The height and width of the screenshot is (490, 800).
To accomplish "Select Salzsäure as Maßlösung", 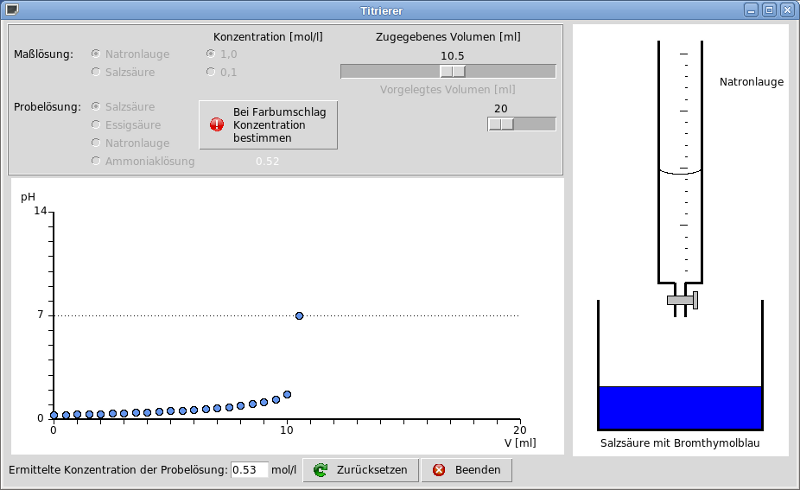I will pos(96,72).
